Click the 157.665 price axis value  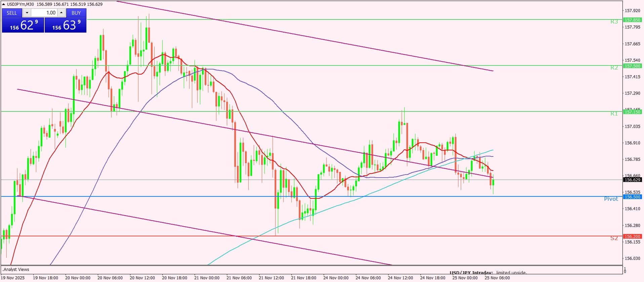[x=632, y=44]
